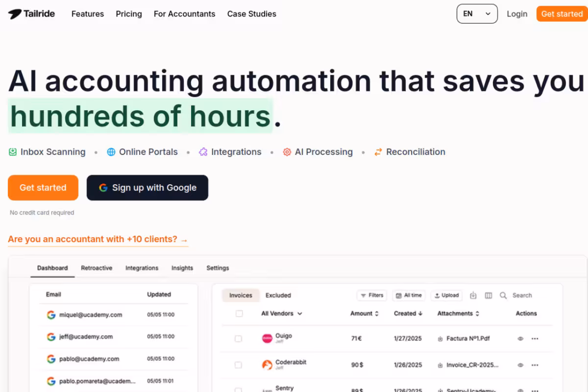This screenshot has width=588, height=392.
Task: Open the Filters button
Action: pyautogui.click(x=372, y=295)
